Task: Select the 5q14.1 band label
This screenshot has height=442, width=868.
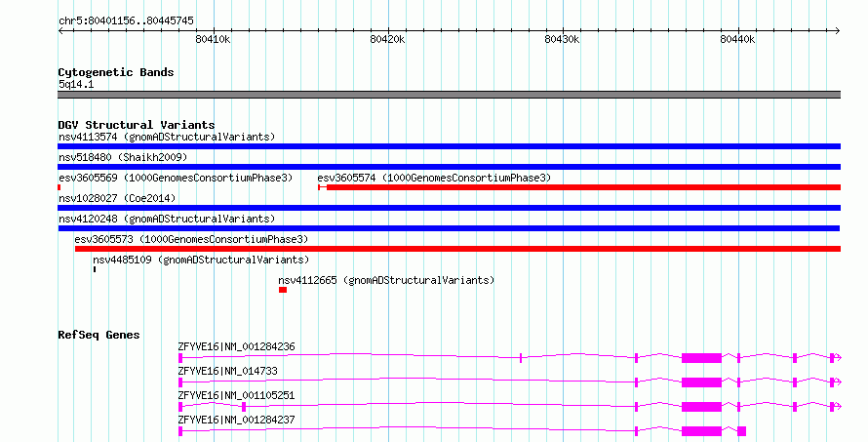Action: (x=76, y=84)
